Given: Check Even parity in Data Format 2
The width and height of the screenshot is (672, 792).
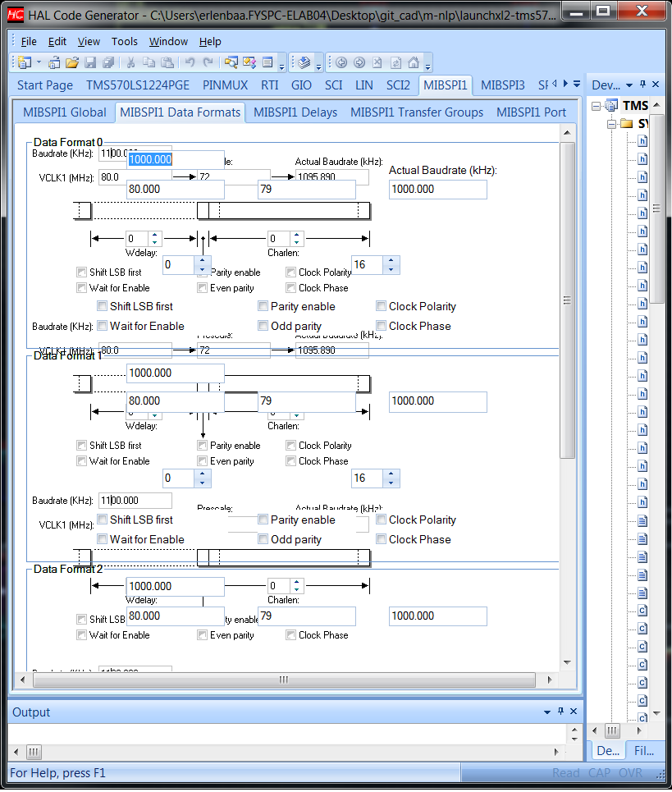Looking at the screenshot, I should coord(203,635).
